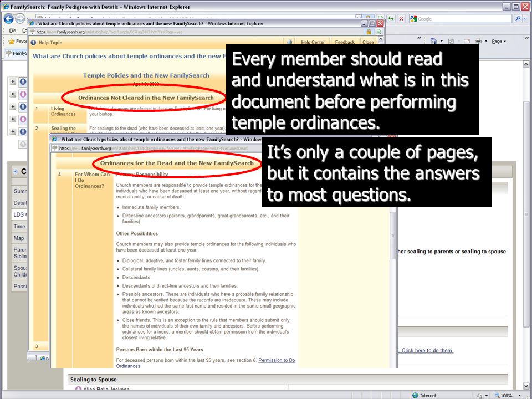Click the Read Mail envelope icon
The image size is (532, 399).
467,42
